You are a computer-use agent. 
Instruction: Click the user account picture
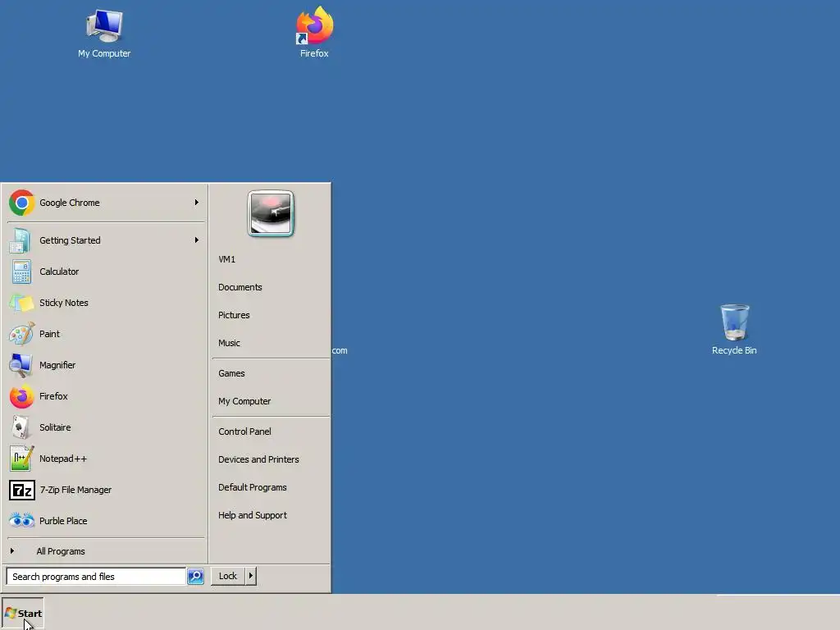click(271, 213)
